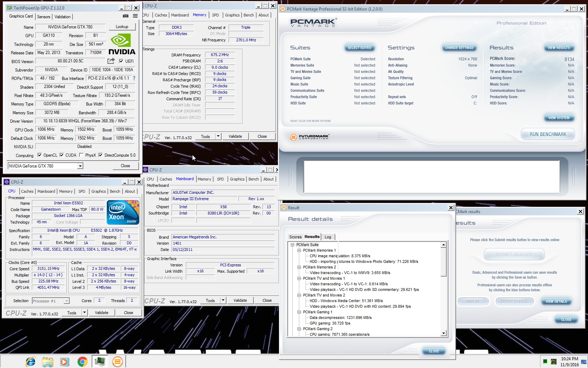Click the Cores value field in CPU-Z

point(99,301)
